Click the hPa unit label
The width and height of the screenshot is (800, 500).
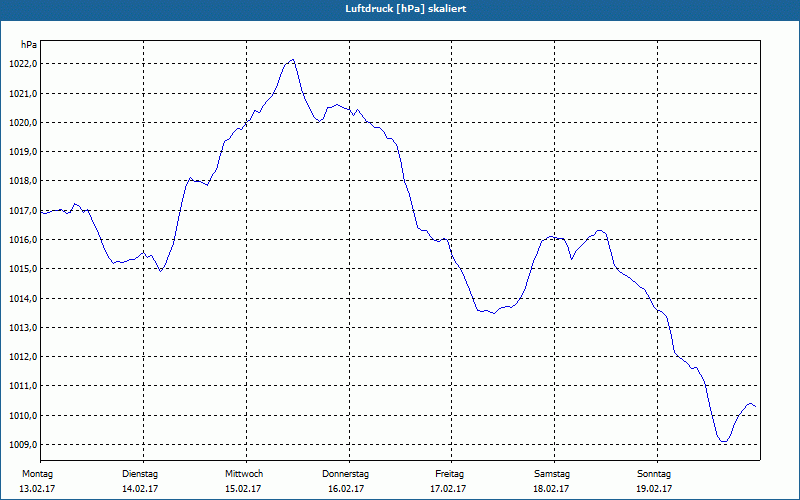coord(29,45)
